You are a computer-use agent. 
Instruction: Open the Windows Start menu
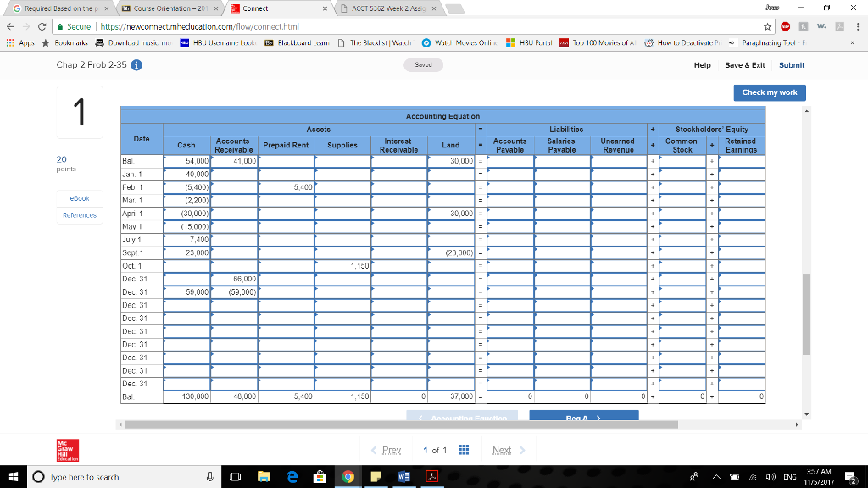(x=14, y=476)
